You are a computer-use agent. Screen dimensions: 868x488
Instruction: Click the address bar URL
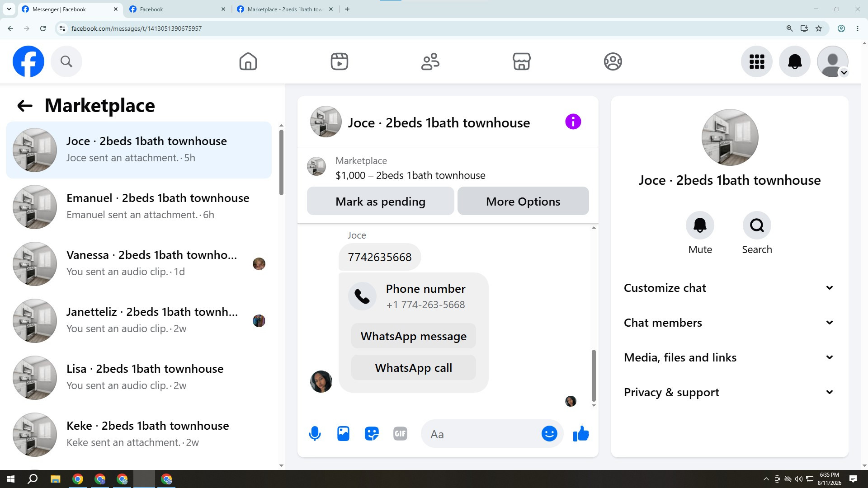click(137, 28)
